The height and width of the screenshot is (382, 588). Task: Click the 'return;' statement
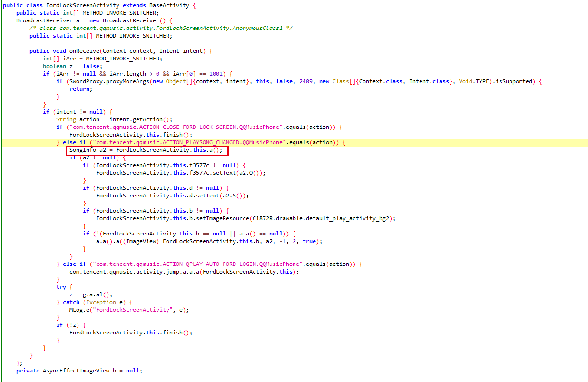[x=81, y=89]
